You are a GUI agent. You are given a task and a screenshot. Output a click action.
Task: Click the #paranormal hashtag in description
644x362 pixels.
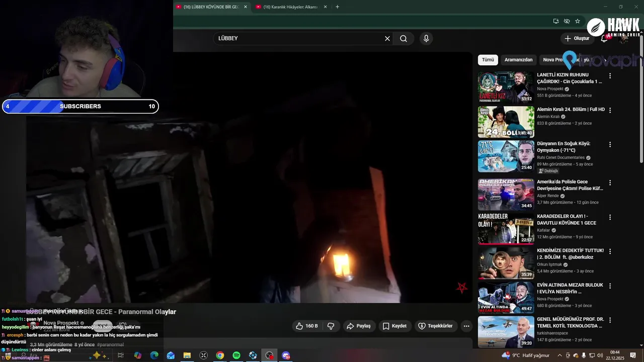(x=110, y=344)
